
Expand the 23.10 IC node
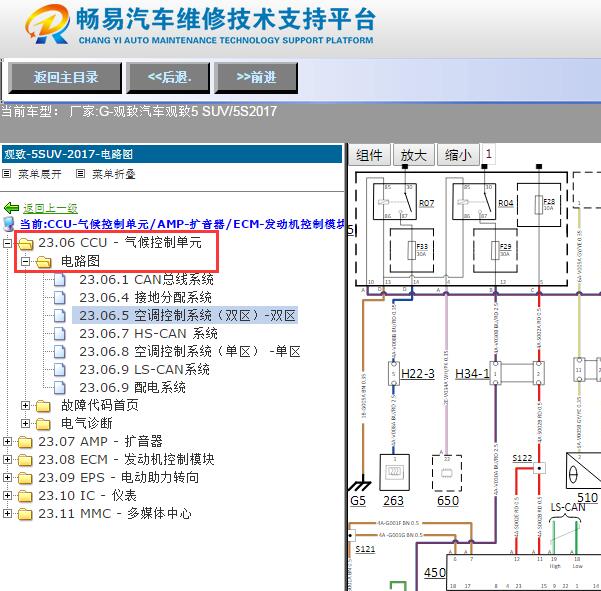point(7,496)
